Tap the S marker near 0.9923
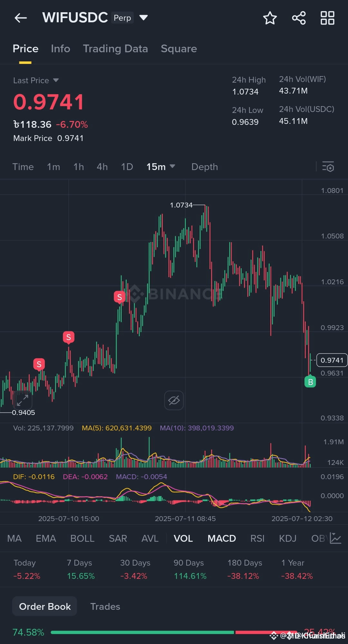This screenshot has width=348, height=644. 68,337
